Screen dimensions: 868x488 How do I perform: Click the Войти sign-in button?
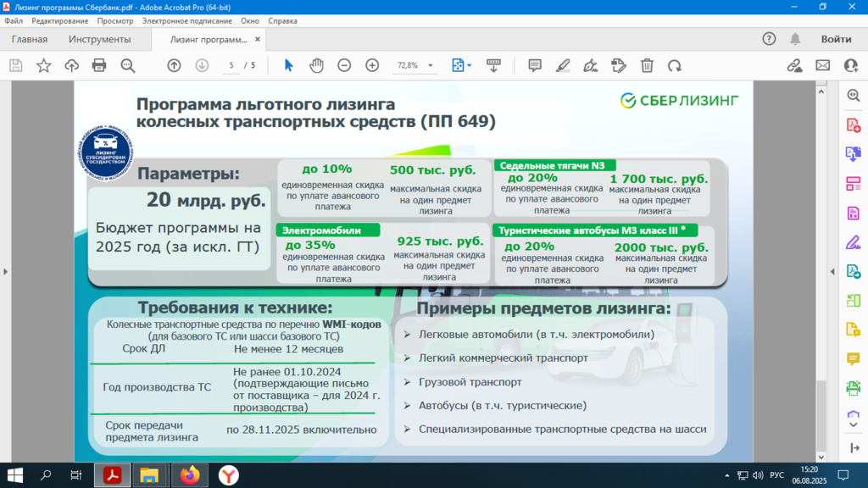coord(836,39)
